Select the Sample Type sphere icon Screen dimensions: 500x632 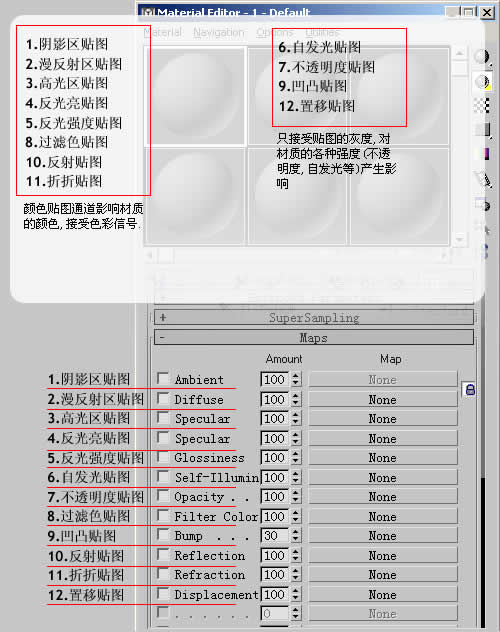(482, 58)
